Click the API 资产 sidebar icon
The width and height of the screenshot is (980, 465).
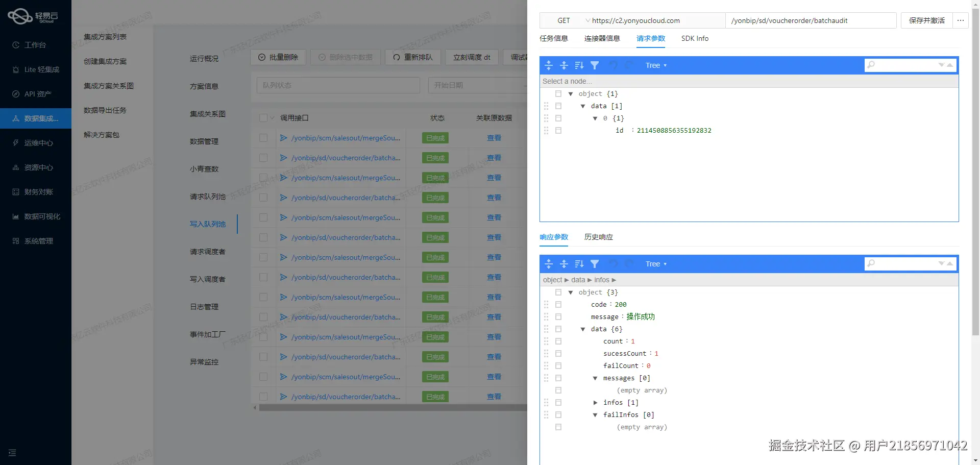click(x=16, y=93)
